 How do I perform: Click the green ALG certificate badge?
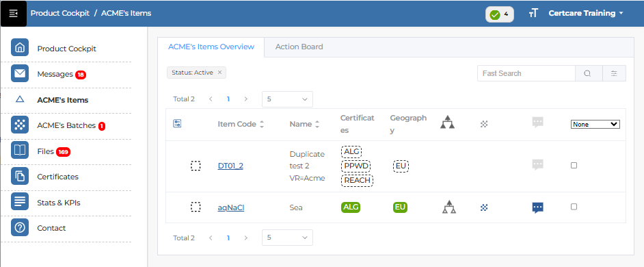(x=350, y=207)
